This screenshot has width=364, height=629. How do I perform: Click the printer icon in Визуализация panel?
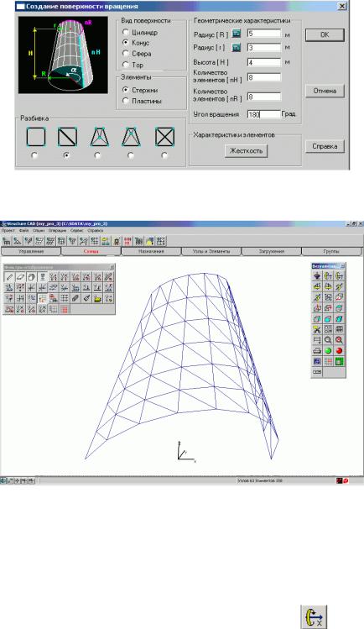pos(317,351)
